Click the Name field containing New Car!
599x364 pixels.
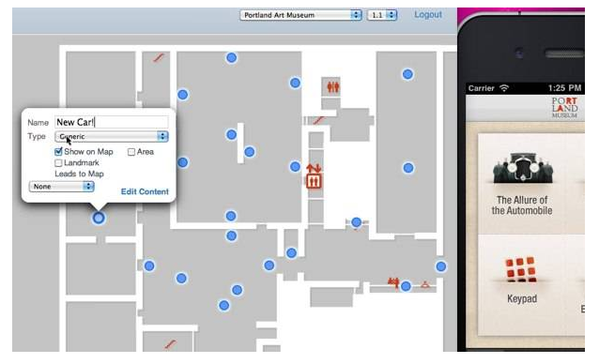pyautogui.click(x=112, y=122)
